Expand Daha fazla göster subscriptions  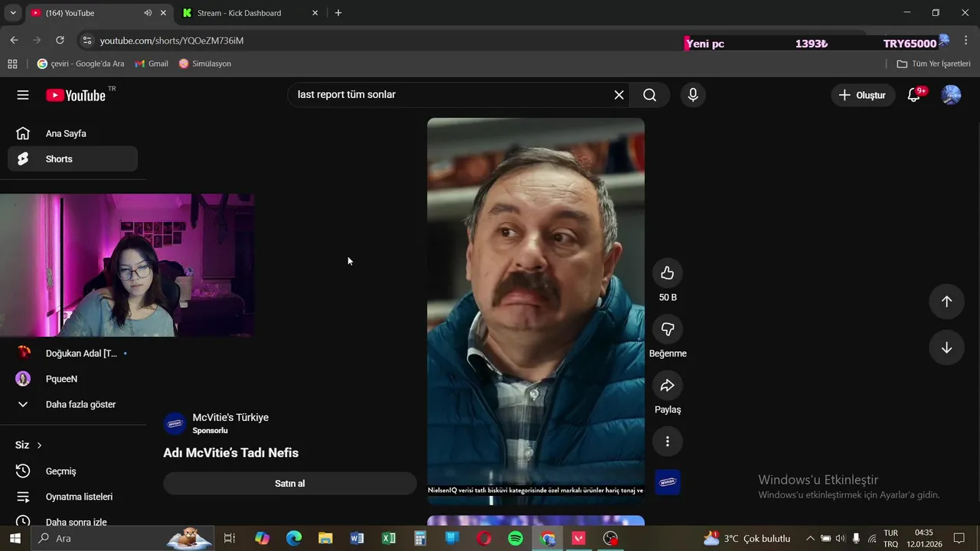click(73, 404)
